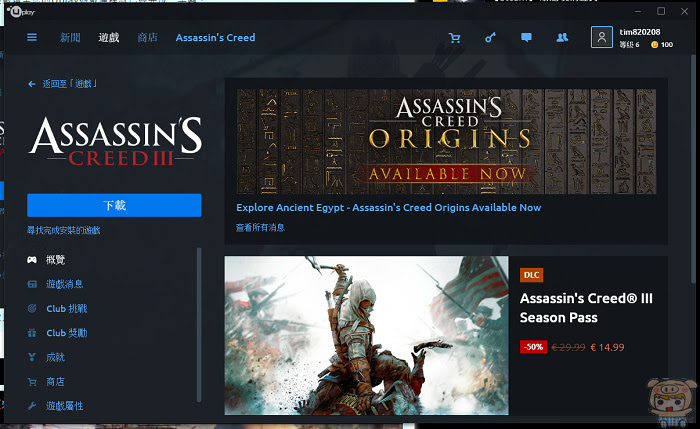Open Explore Ancient Egypt news headline link
The image size is (700, 429).
coord(388,208)
